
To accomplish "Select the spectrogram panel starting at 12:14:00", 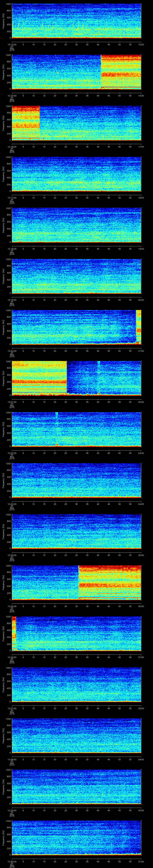I will click(x=77, y=21).
